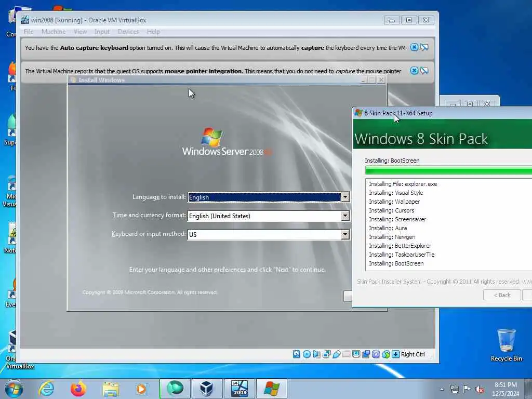This screenshot has height=399, width=532.
Task: Launch Internet Explorer from the taskbar
Action: pyautogui.click(x=46, y=389)
